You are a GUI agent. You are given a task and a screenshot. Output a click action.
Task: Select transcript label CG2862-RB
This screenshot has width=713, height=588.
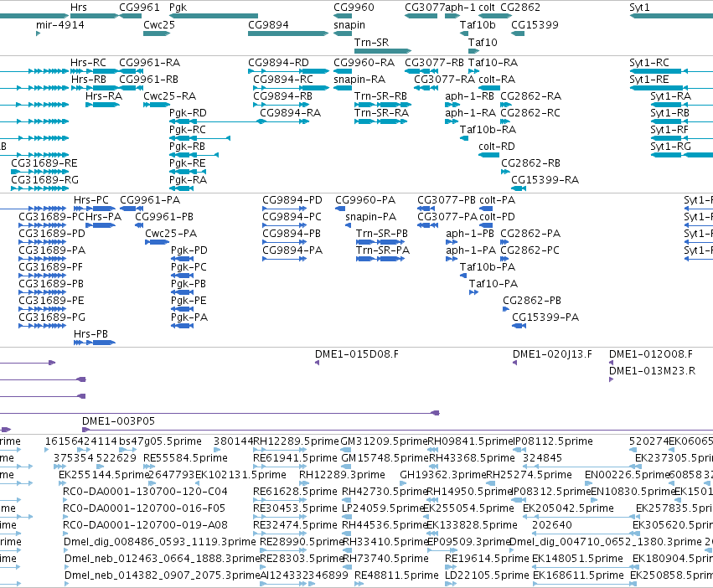pyautogui.click(x=530, y=162)
